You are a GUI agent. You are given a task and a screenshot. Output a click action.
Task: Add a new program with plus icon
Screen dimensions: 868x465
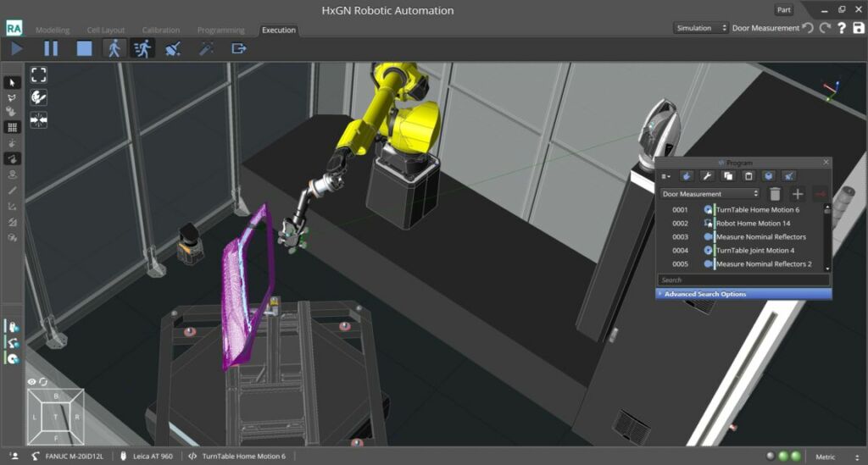(798, 194)
